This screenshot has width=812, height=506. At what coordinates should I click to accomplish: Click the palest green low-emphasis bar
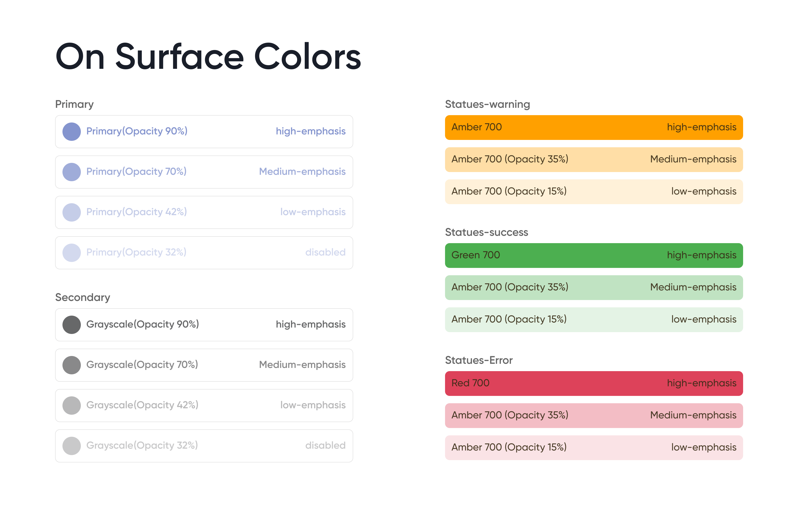coord(594,320)
